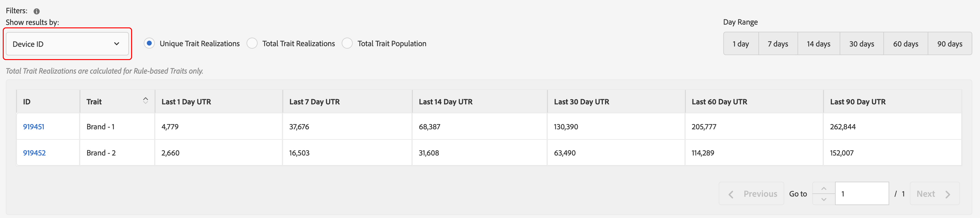Set day range to 60 days
980x218 pixels.
click(x=906, y=44)
